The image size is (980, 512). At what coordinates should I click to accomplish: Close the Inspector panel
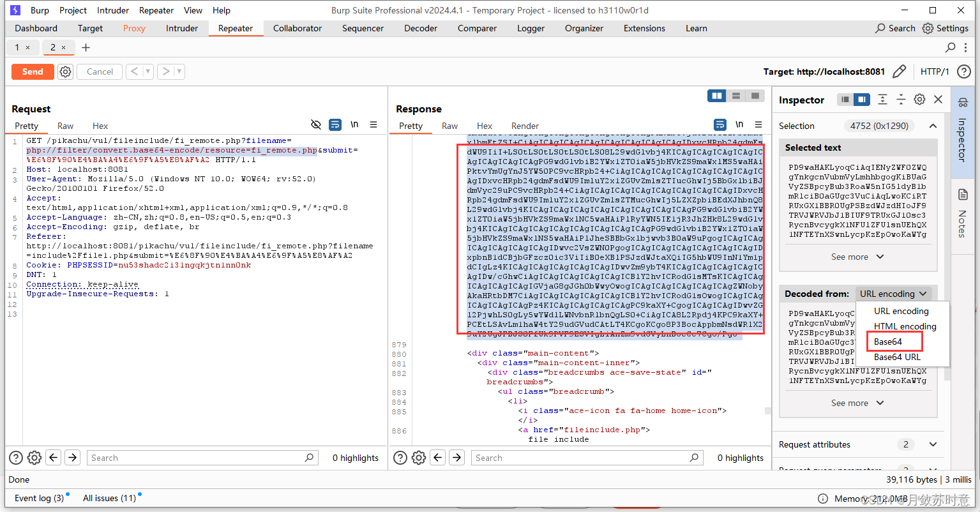[938, 100]
